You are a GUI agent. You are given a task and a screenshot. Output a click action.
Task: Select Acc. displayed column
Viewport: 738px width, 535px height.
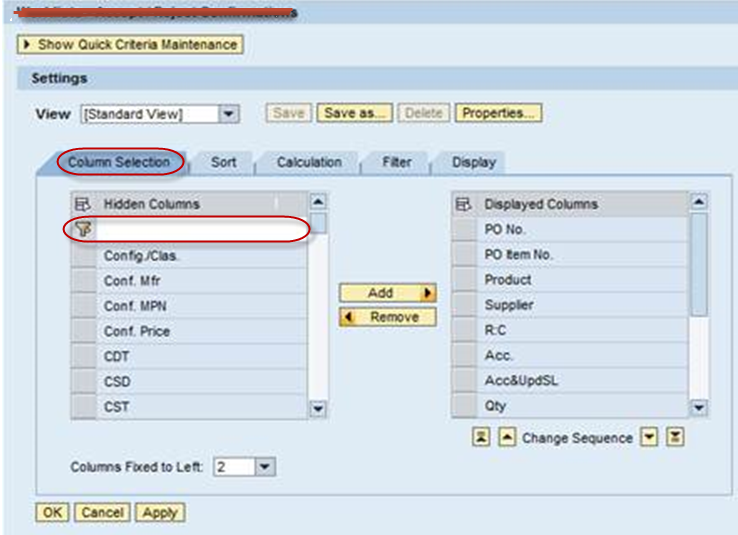coord(583,355)
